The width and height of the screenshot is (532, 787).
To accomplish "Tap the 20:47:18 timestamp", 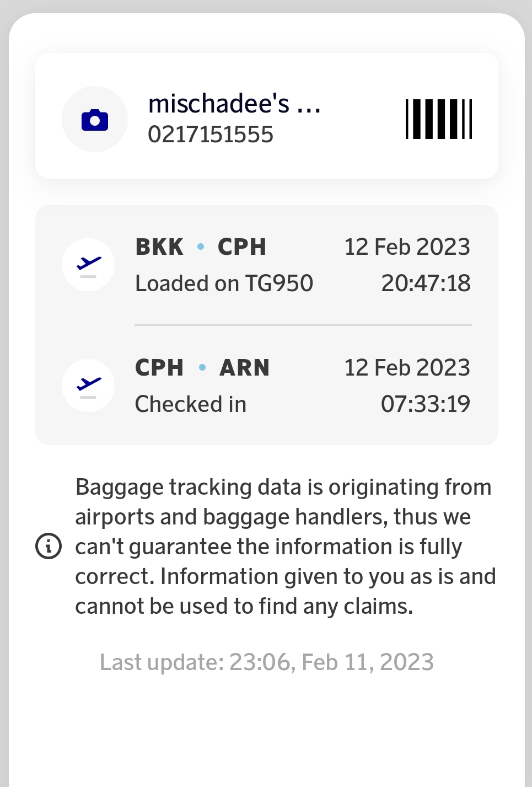I will point(426,283).
